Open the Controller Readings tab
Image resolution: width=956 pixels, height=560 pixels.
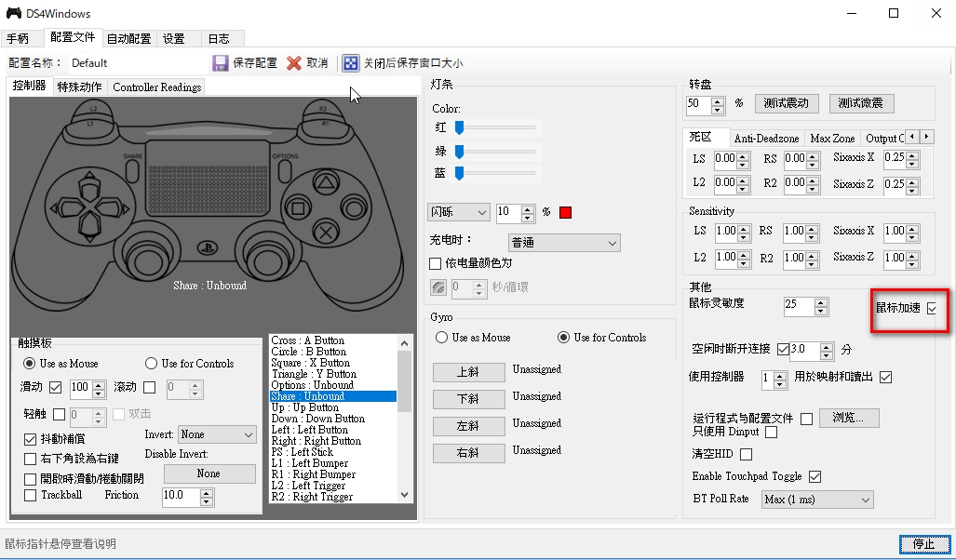click(155, 87)
